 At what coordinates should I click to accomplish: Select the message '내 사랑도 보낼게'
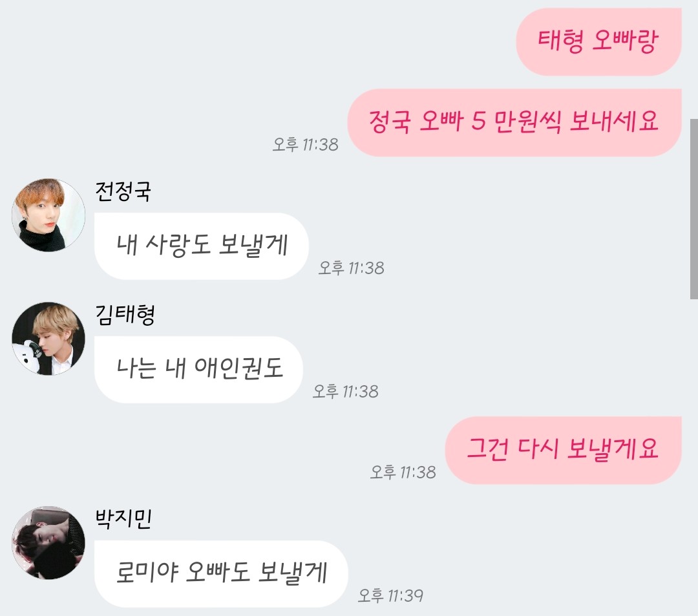click(x=202, y=246)
